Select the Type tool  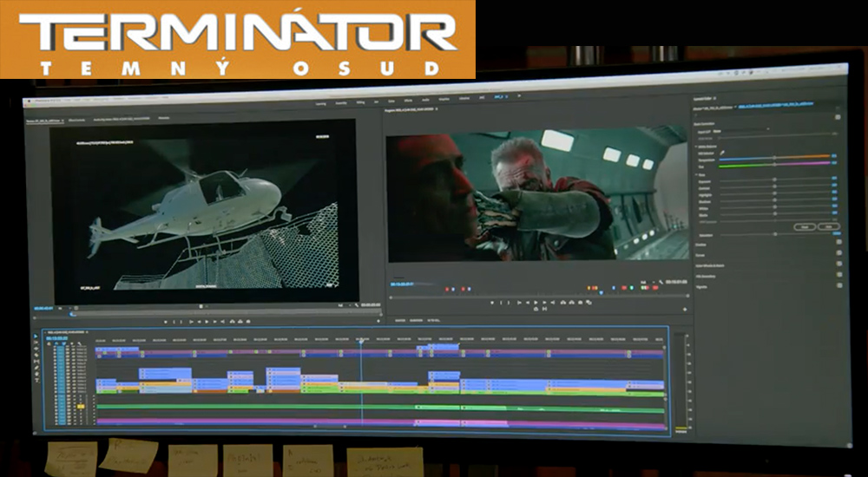tap(36, 380)
